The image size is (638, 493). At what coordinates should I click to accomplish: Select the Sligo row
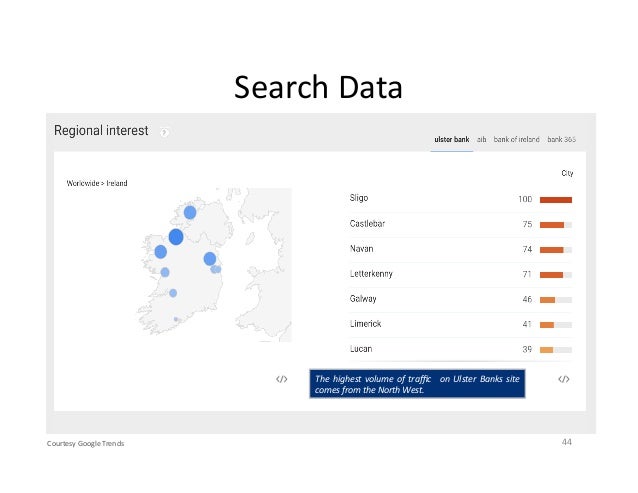461,199
